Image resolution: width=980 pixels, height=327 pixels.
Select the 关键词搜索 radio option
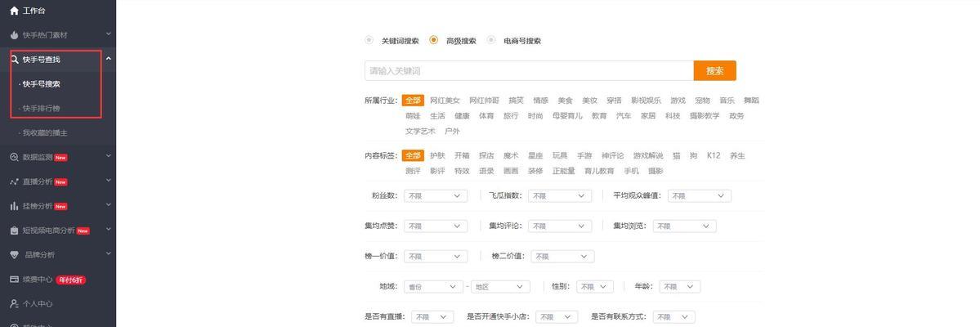[369, 40]
